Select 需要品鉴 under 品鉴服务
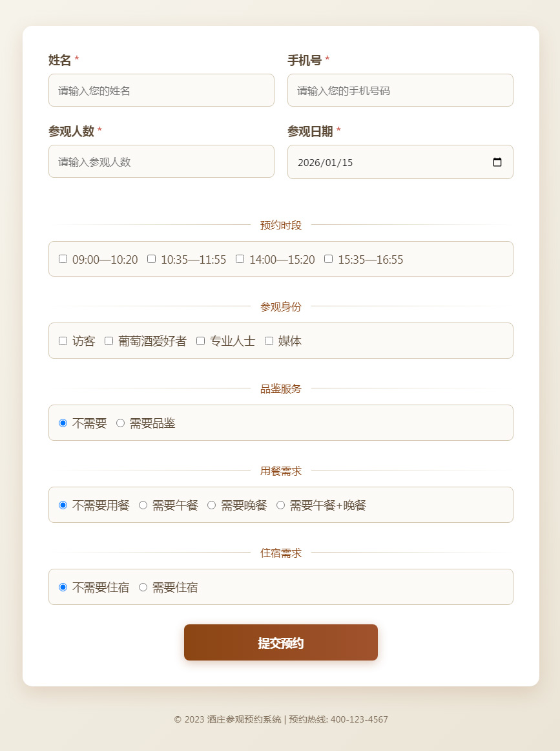Screen dimensions: 560x751 pyautogui.click(x=120, y=423)
